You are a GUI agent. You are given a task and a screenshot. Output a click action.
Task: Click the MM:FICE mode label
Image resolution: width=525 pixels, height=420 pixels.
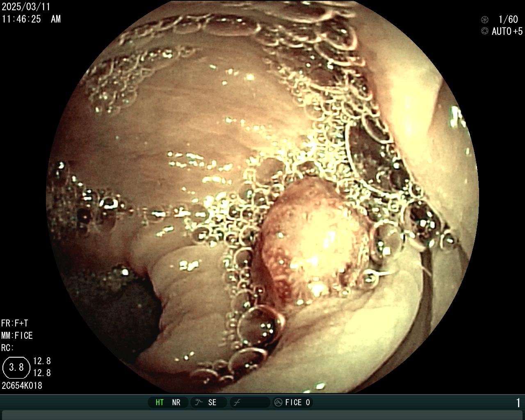tap(17, 336)
